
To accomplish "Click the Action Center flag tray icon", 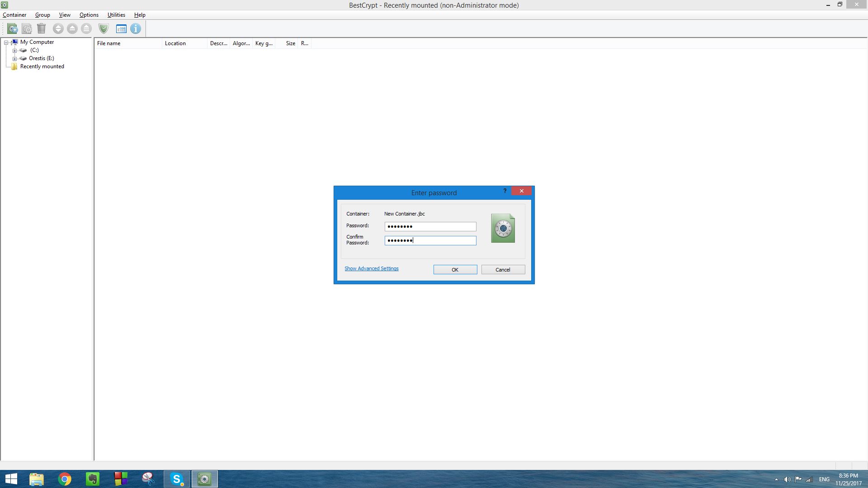I will (798, 479).
